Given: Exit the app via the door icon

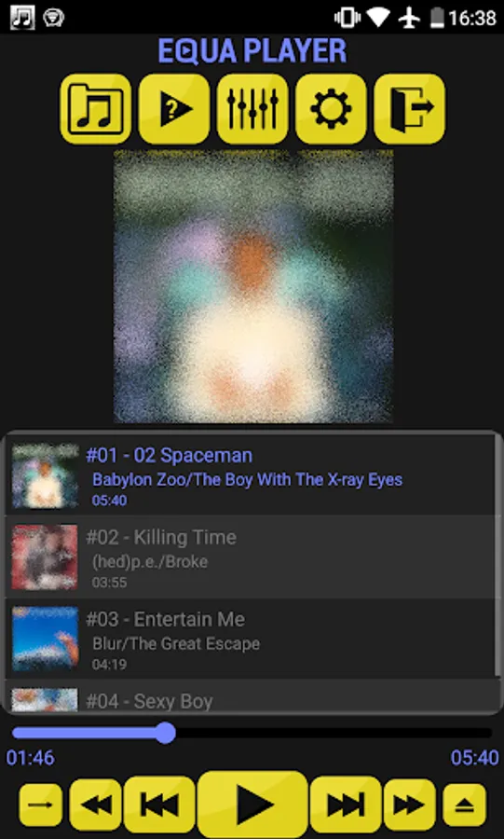Looking at the screenshot, I should [409, 109].
